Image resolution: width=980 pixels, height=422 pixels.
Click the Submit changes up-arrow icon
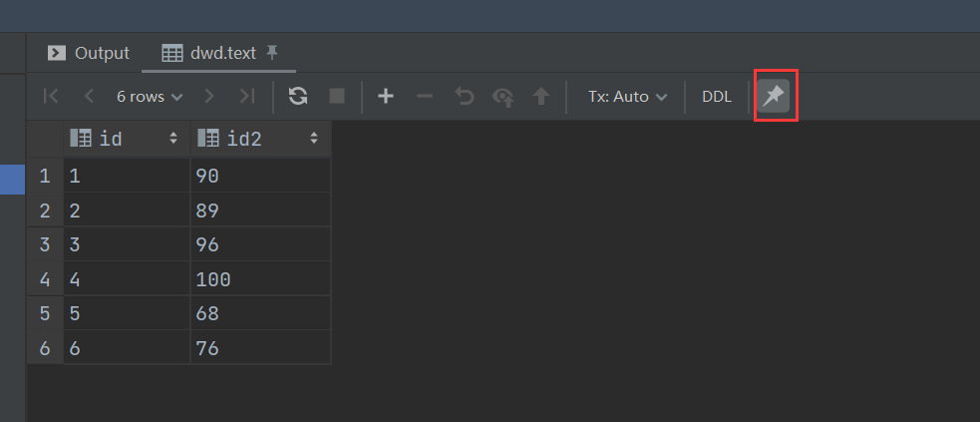(540, 97)
